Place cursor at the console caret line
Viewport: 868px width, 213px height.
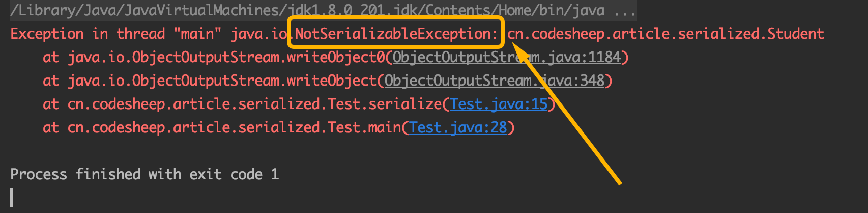12,197
